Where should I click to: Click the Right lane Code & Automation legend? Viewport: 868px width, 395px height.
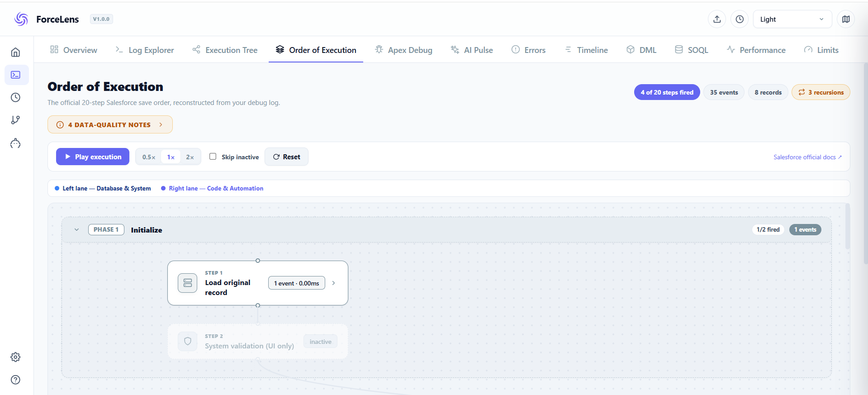coord(212,188)
